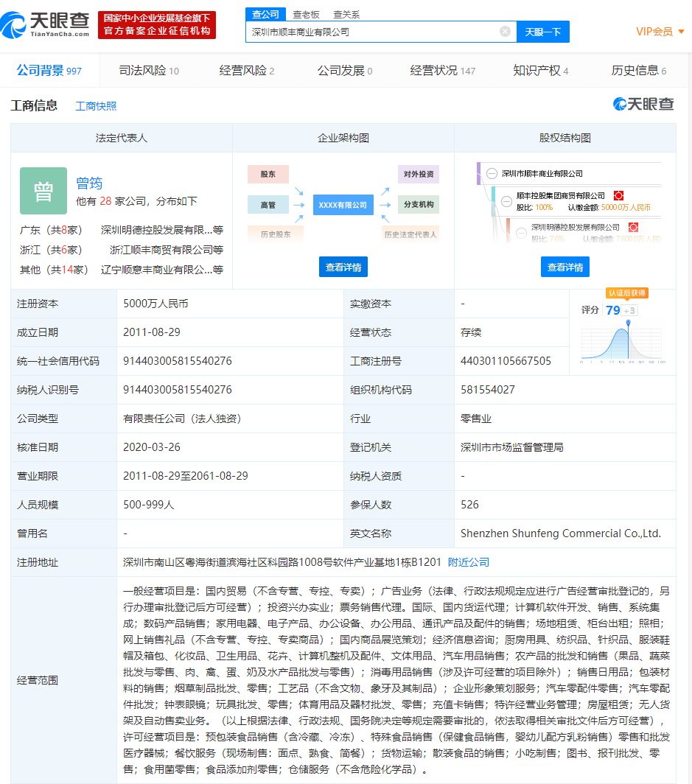Click the 对外投资 box in structure diagram
692x784 pixels.
point(419,174)
